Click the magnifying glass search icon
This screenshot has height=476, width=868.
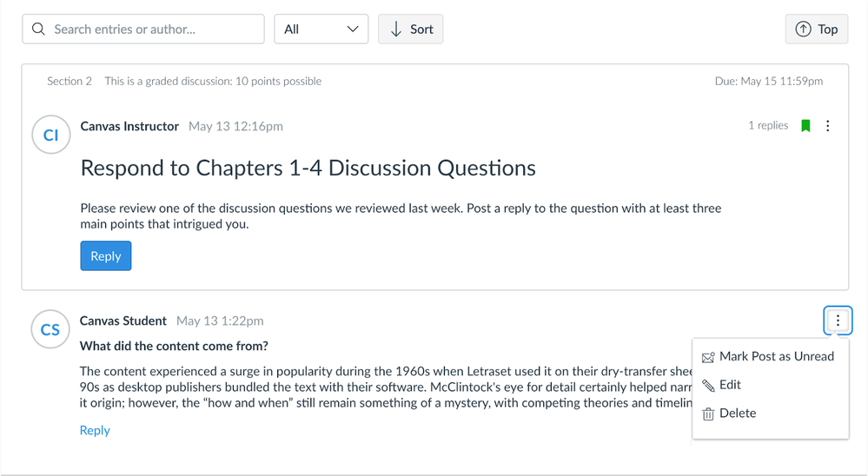(38, 29)
